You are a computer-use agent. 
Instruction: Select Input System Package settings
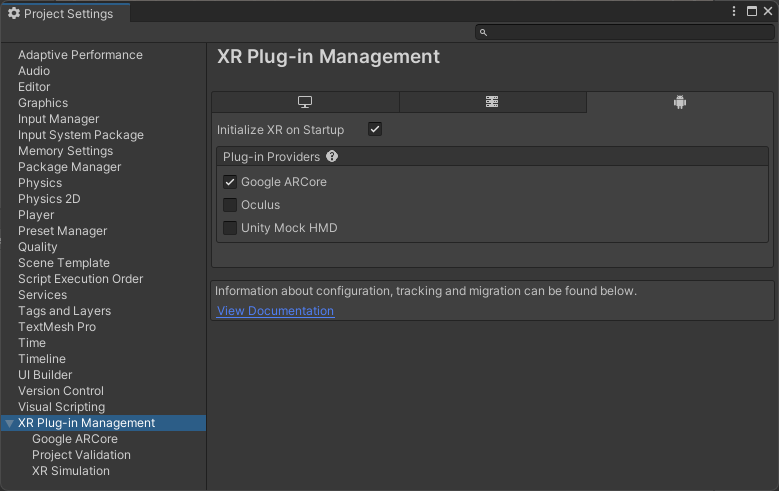pos(80,135)
